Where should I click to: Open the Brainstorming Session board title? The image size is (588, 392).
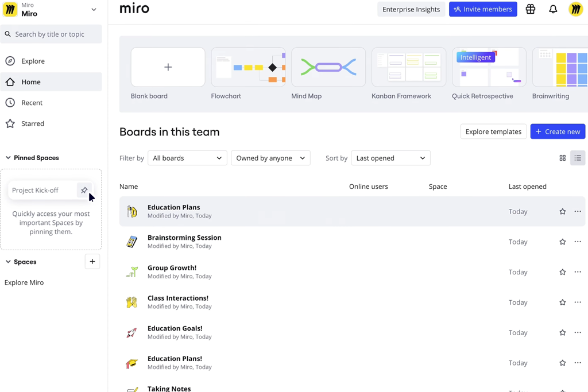pos(184,238)
